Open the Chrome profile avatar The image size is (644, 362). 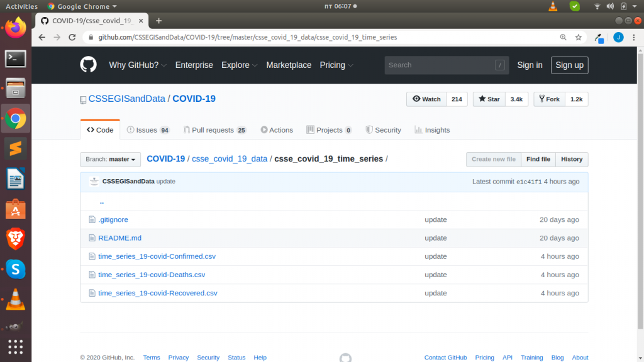click(618, 37)
